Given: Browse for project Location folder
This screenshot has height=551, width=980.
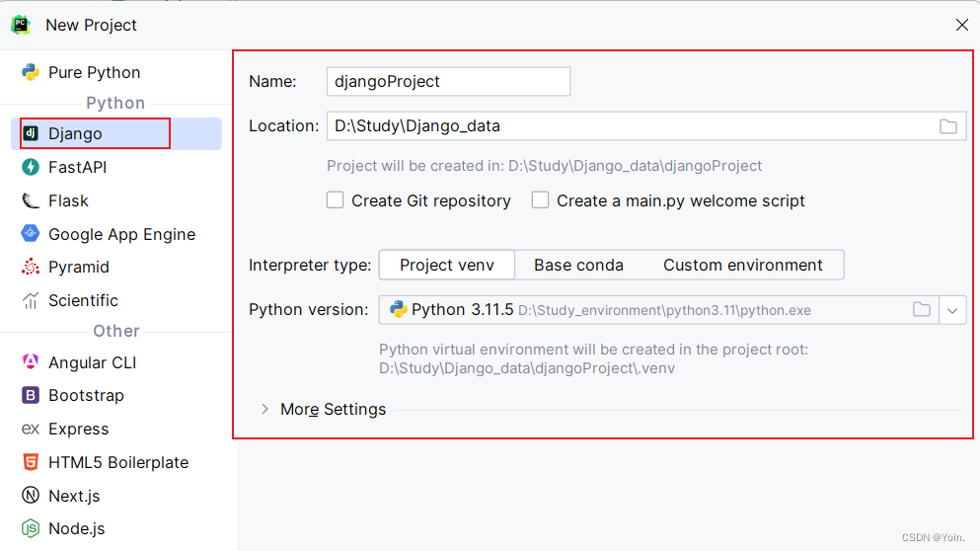Looking at the screenshot, I should (x=948, y=126).
